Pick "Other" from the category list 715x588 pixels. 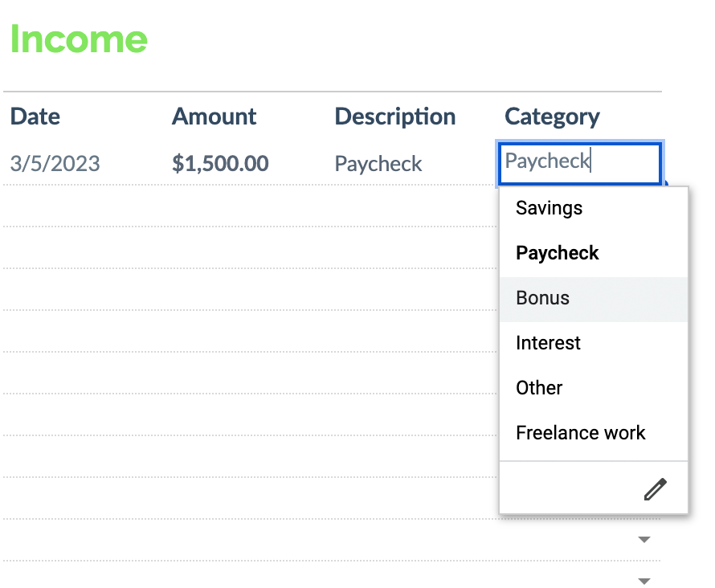538,388
